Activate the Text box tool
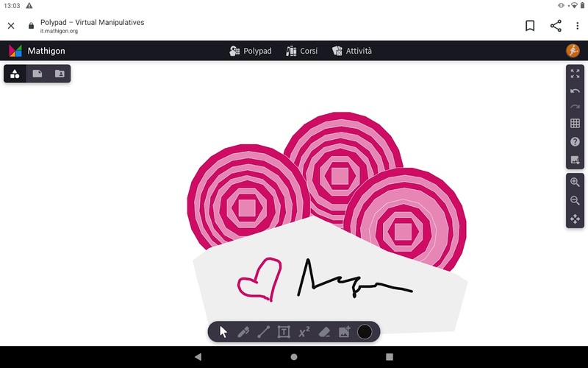Screen dimensions: 588x368 coord(284,332)
